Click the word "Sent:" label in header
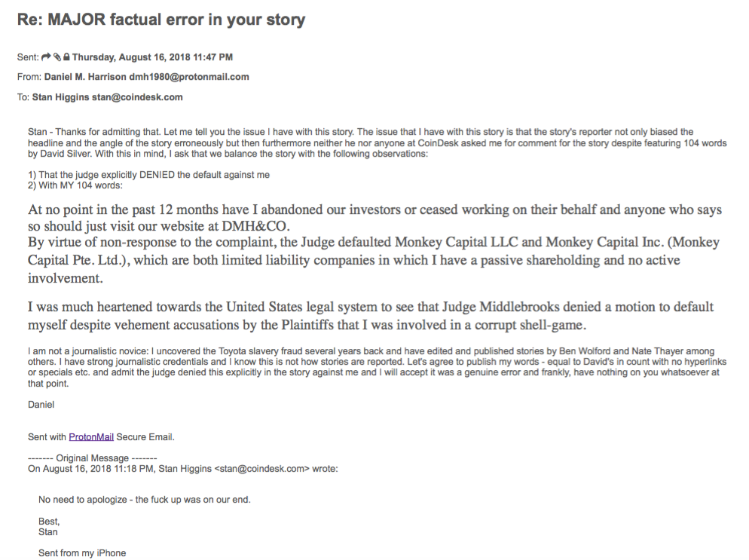 click(27, 57)
